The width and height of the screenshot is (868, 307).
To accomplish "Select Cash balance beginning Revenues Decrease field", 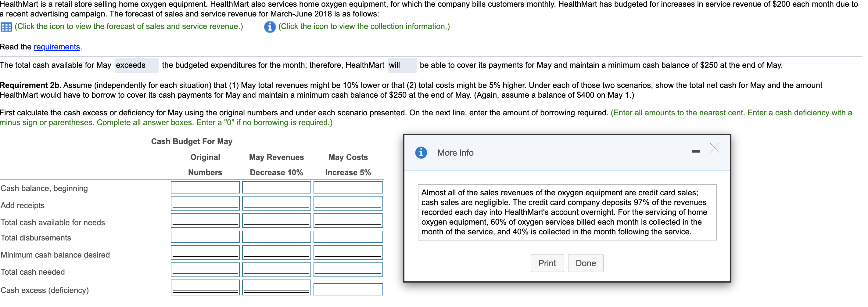I will pyautogui.click(x=277, y=187).
